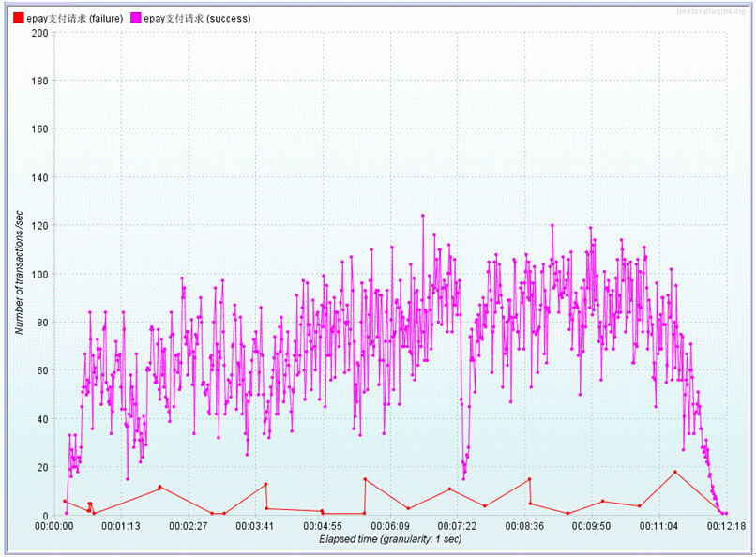Click the magenta success legend swatch
Image resolution: width=756 pixels, height=557 pixels.
[136, 18]
